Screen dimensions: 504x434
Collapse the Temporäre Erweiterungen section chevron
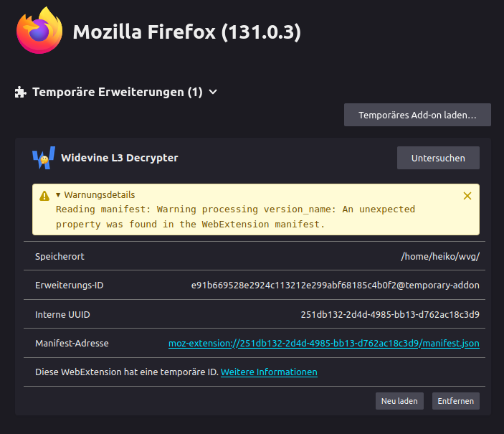(x=213, y=92)
